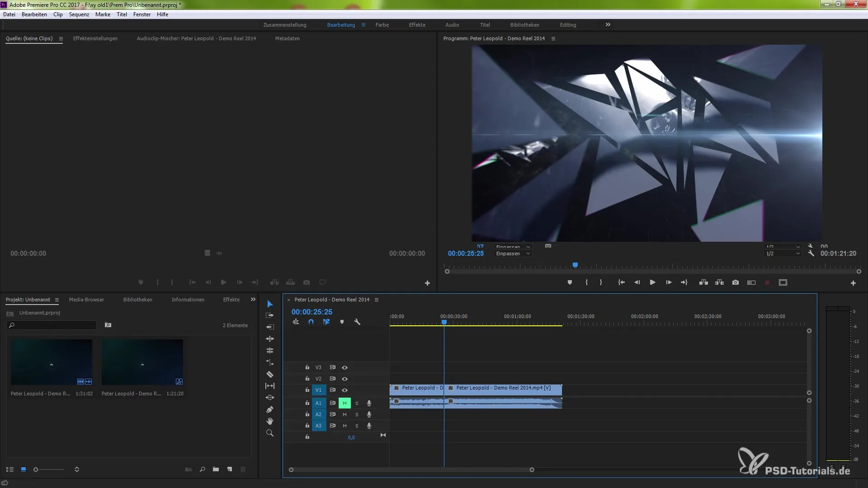868x488 pixels.
Task: Select the Selection tool arrow
Action: point(270,304)
